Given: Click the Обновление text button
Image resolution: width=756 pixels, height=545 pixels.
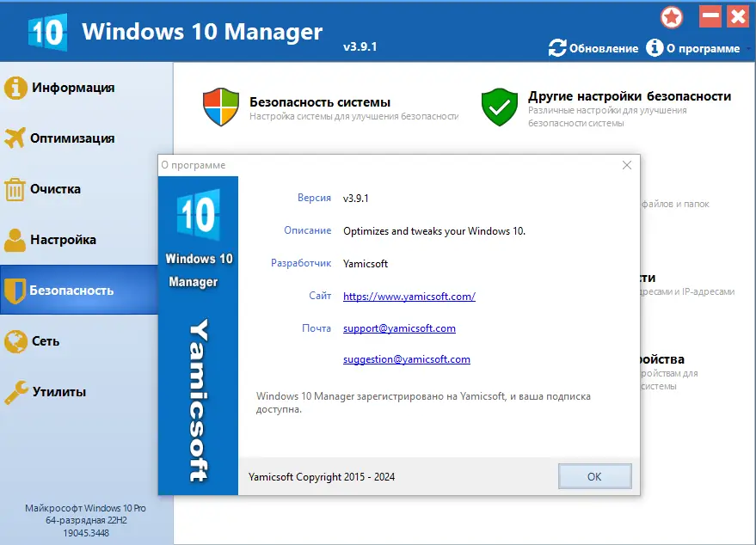Looking at the screenshot, I should tap(604, 49).
